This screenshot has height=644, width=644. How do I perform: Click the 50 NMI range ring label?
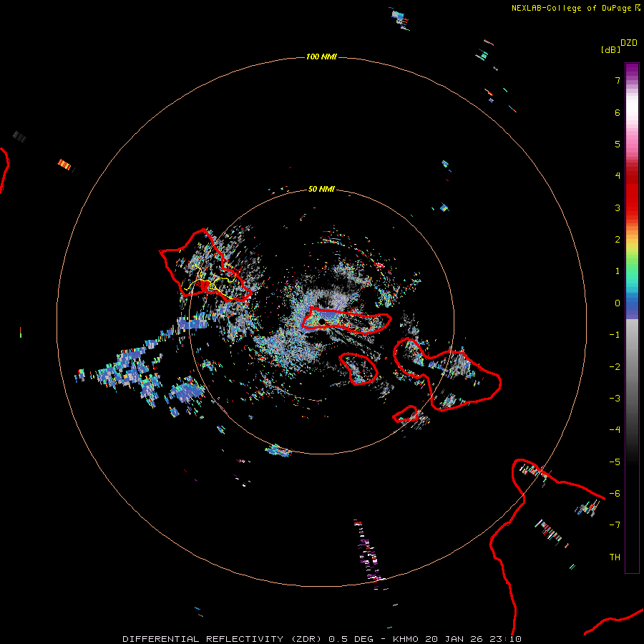tap(321, 189)
